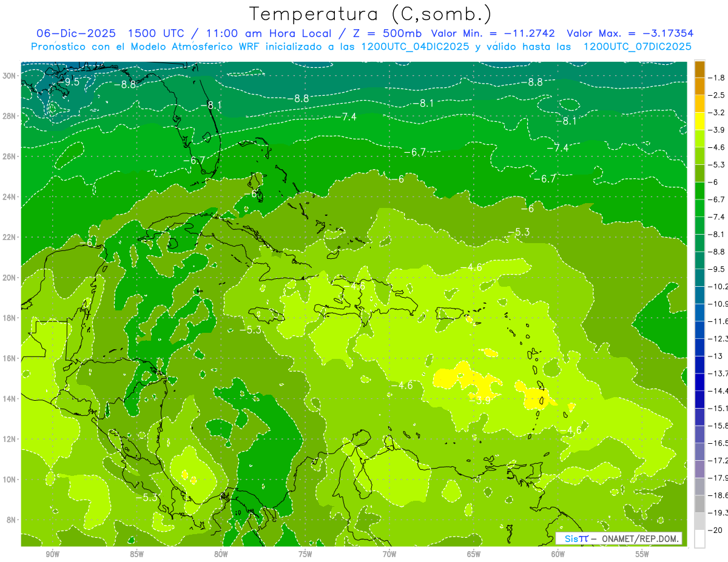Click the "Valor Max. = -3.17354" text
This screenshot has height=562, width=728.
(x=630, y=33)
